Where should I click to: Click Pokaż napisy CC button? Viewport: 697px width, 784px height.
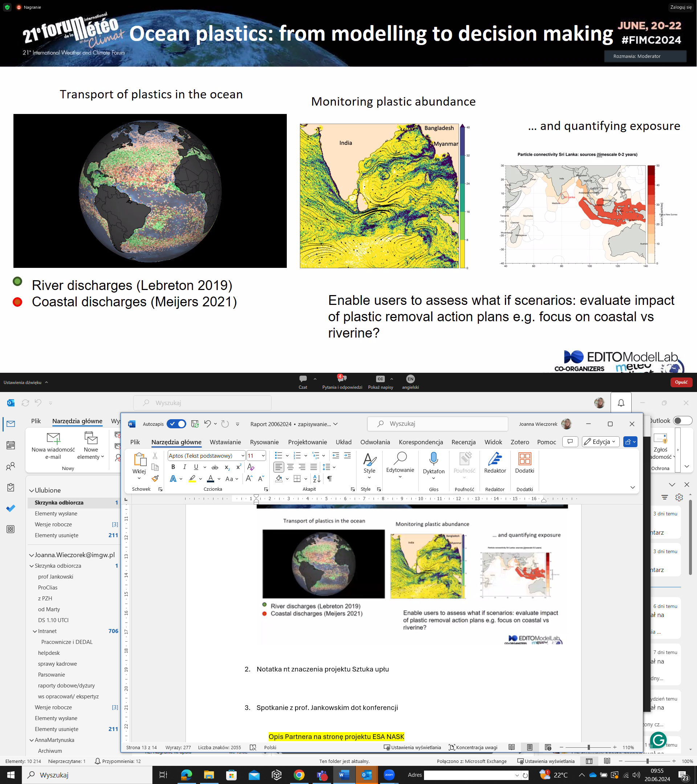380,382
